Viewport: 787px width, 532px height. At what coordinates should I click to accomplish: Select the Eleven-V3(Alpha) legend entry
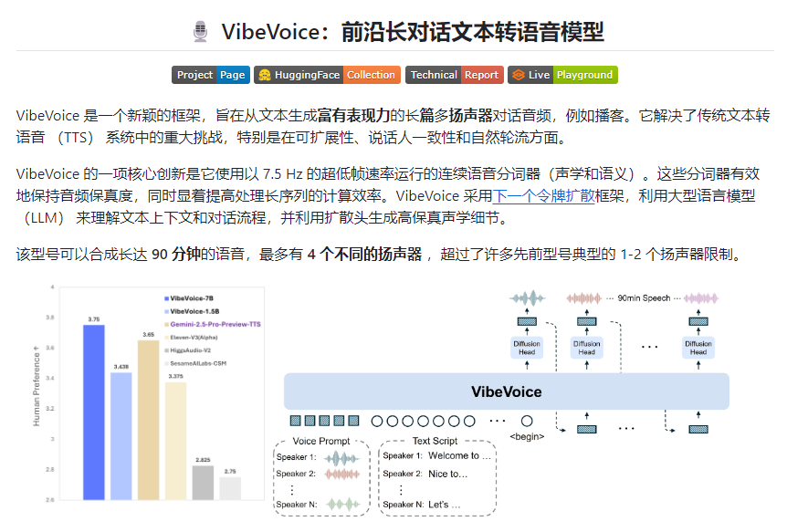pos(191,338)
